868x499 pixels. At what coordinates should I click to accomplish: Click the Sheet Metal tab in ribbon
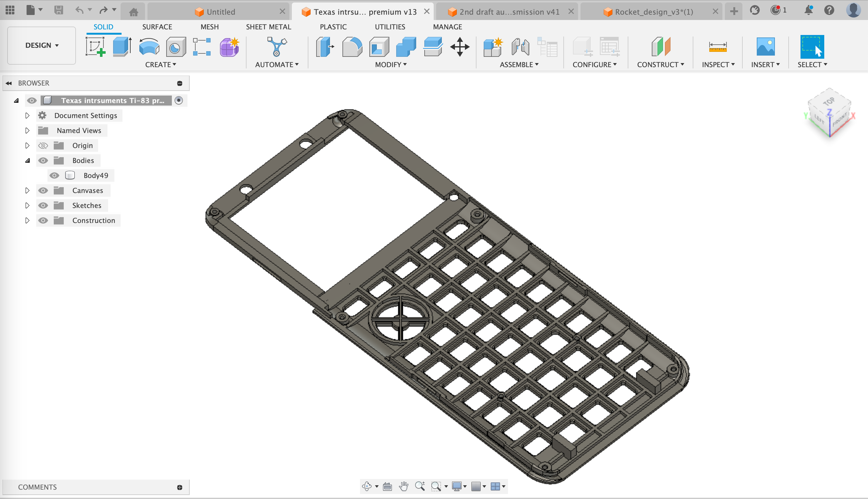point(268,27)
